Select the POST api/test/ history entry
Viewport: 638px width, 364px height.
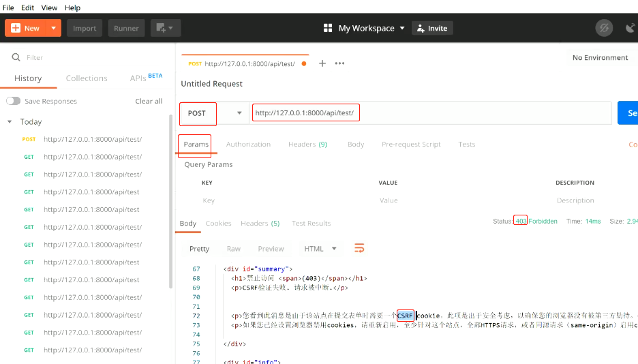click(83, 139)
